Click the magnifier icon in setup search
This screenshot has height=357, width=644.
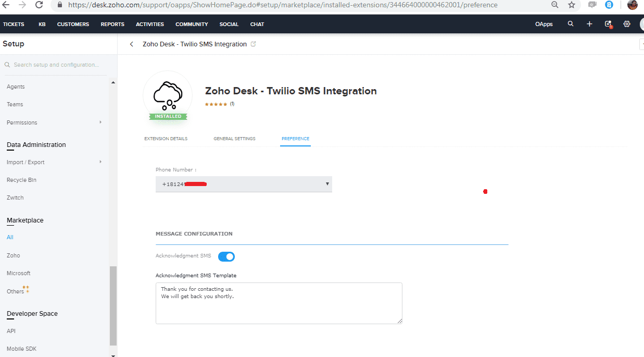click(7, 65)
